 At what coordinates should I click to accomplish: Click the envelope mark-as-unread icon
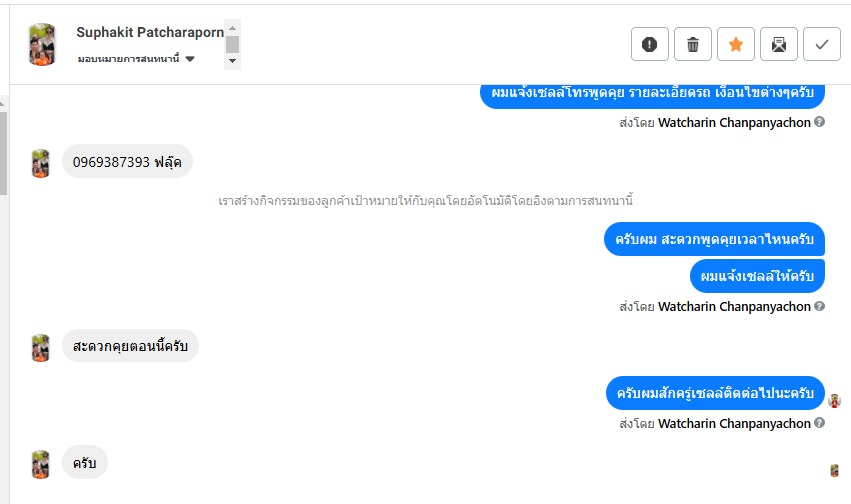779,44
